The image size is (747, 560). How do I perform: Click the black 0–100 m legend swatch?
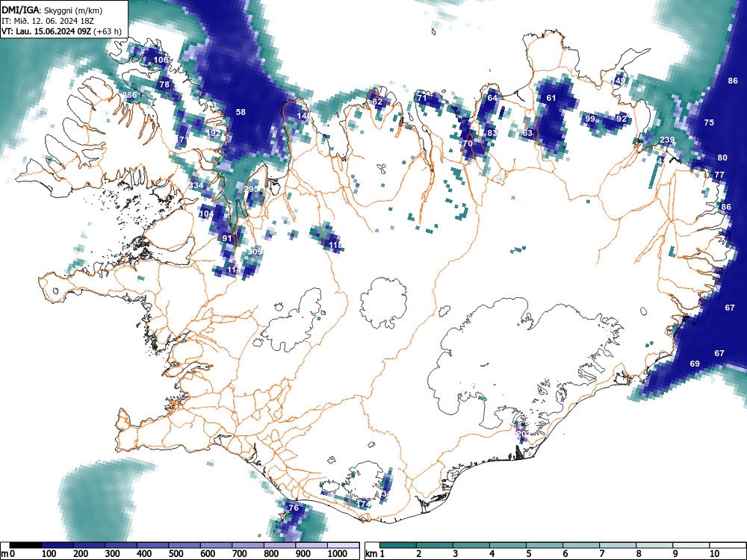pos(25,545)
